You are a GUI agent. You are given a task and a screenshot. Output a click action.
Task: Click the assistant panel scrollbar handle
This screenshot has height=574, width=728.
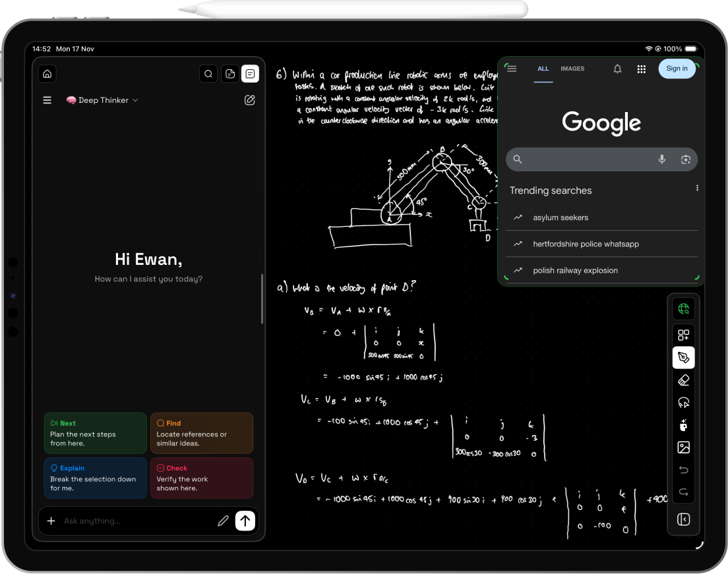pyautogui.click(x=262, y=299)
